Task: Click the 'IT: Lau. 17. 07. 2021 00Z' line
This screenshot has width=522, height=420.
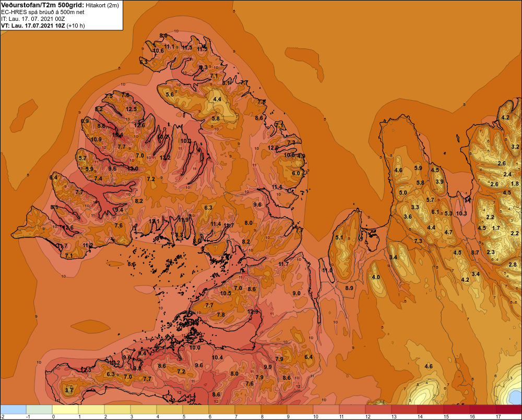Action: (33, 19)
